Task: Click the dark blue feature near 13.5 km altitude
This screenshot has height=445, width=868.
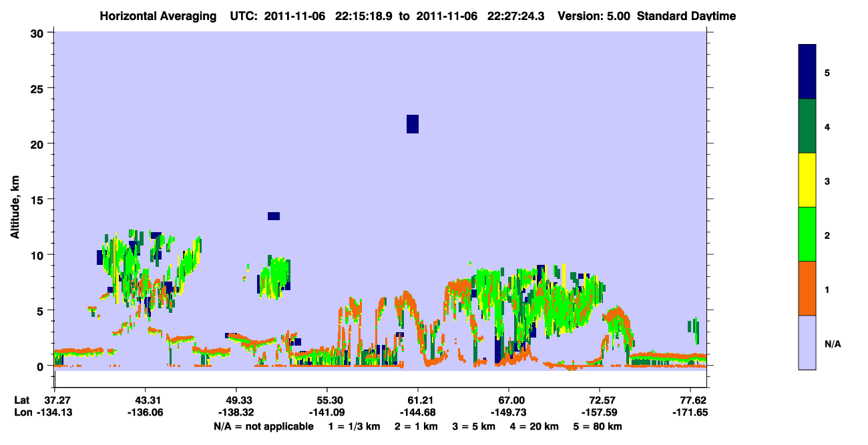Action: [274, 216]
